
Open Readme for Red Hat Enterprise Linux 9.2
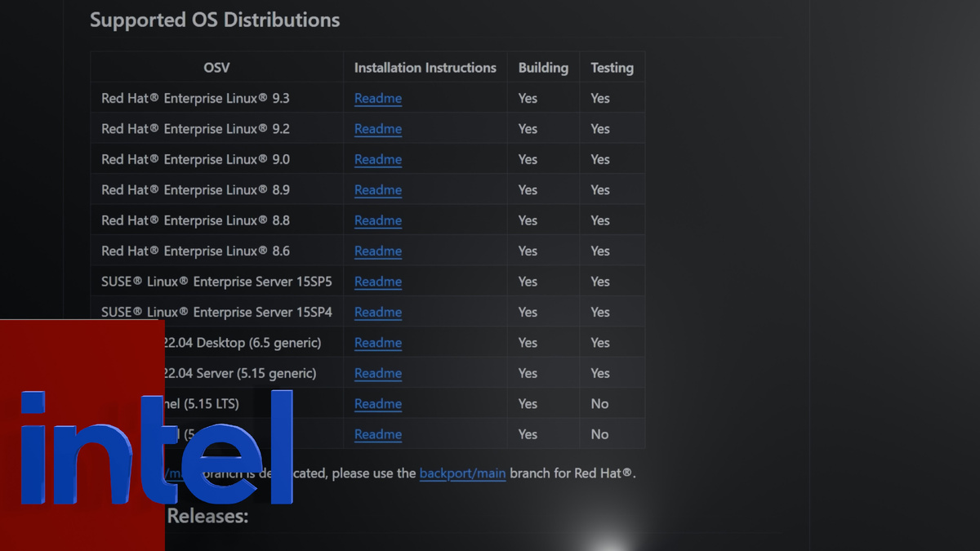pos(378,129)
